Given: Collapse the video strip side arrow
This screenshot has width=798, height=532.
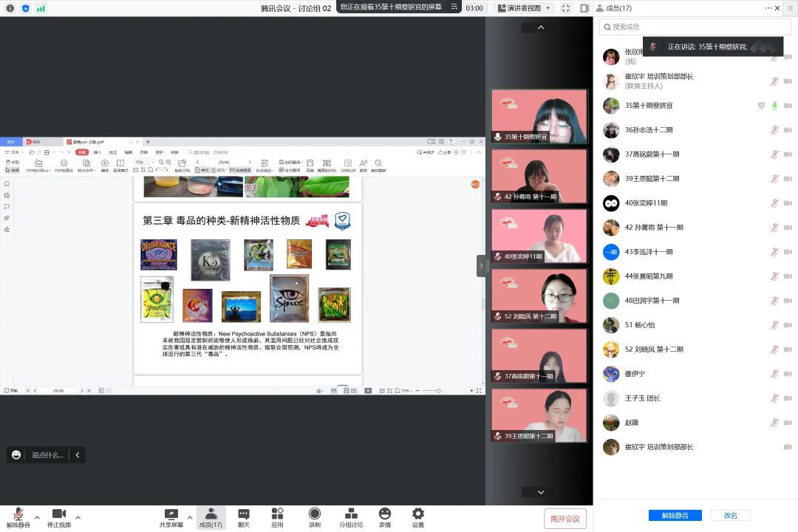Looking at the screenshot, I should 481,266.
